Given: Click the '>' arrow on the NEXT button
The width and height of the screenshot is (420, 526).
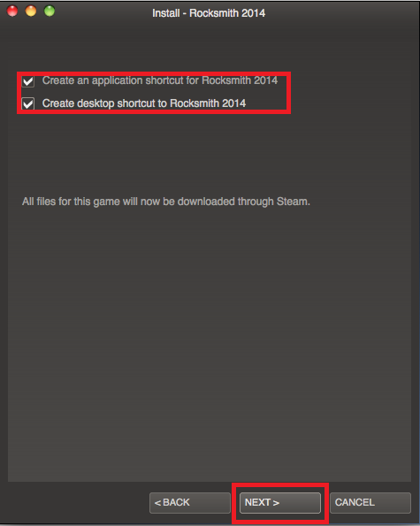Looking at the screenshot, I should [276, 503].
